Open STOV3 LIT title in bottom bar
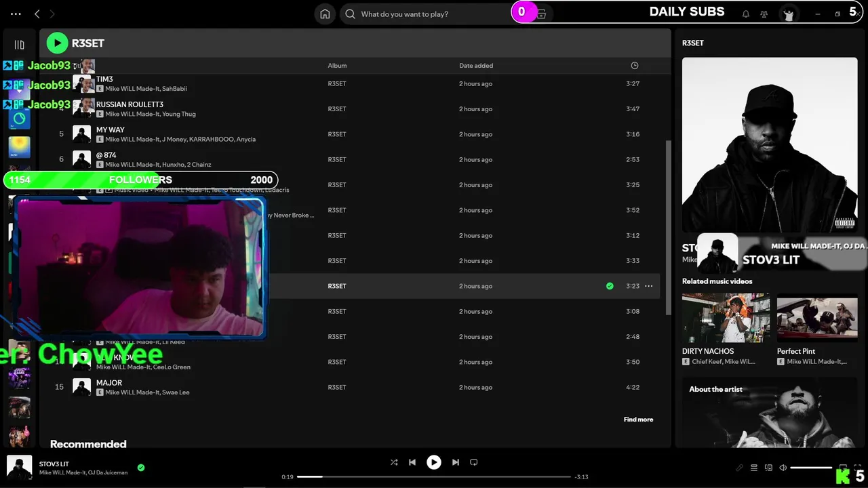868x488 pixels. (54, 464)
